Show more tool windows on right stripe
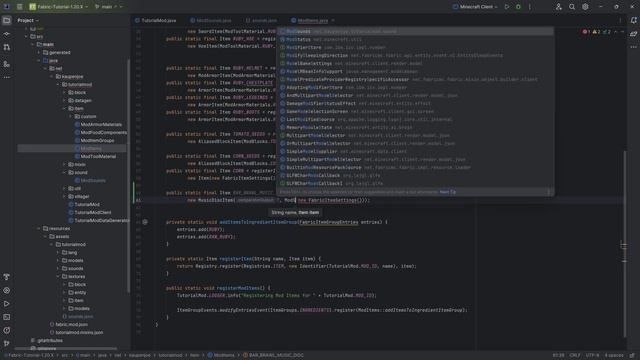640x360 pixels. pyautogui.click(x=633, y=47)
